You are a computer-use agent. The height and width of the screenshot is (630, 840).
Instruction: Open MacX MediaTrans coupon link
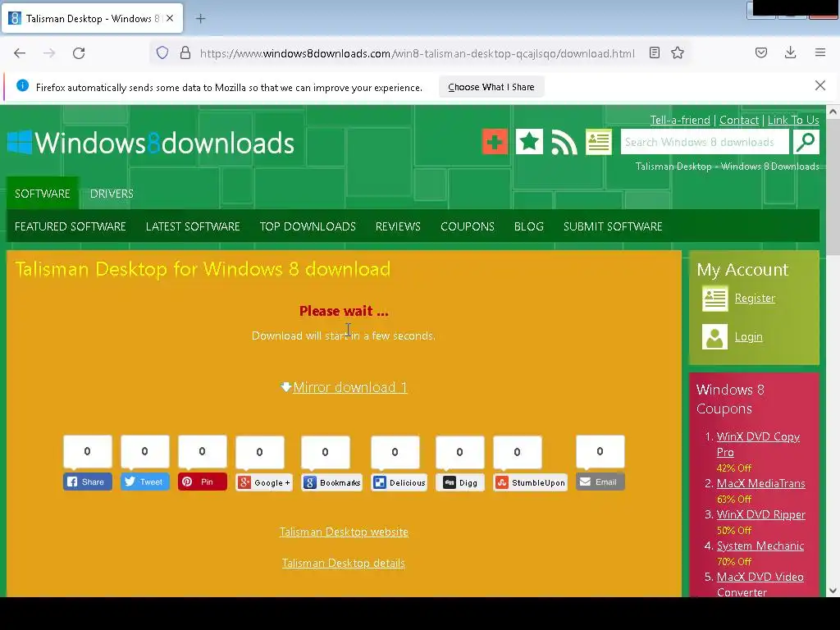[x=760, y=483]
